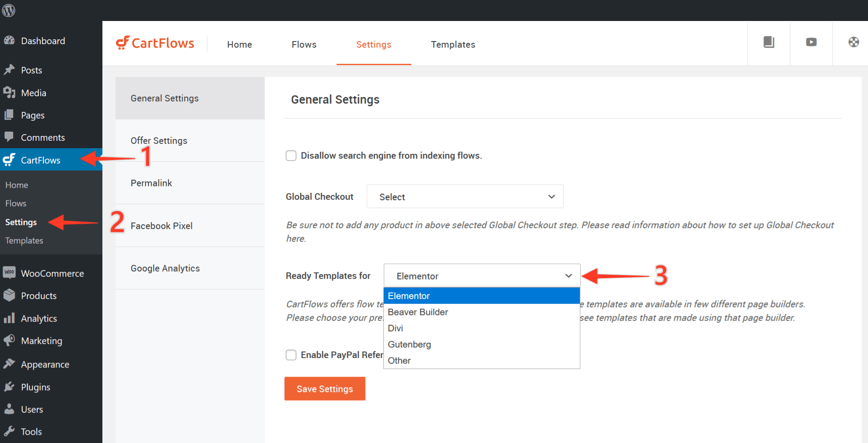Enable Disallow search engine indexing checkbox
Viewport: 868px width, 443px height.
[291, 156]
